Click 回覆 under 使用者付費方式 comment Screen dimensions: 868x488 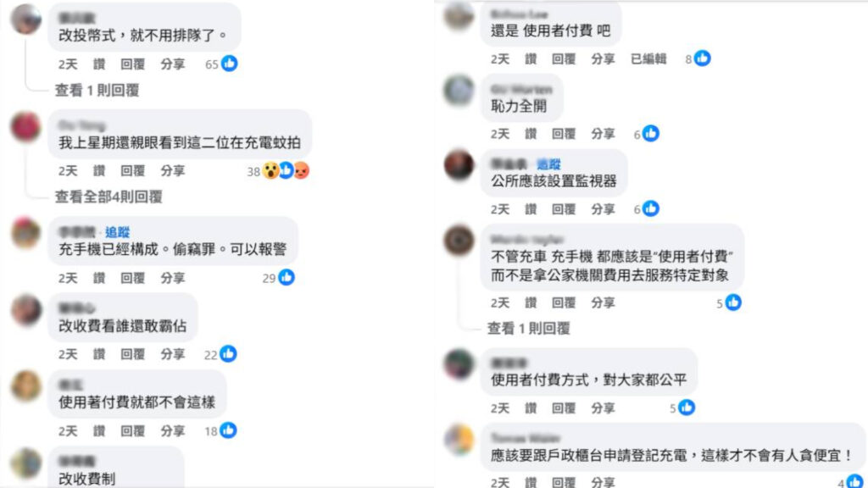click(x=564, y=408)
